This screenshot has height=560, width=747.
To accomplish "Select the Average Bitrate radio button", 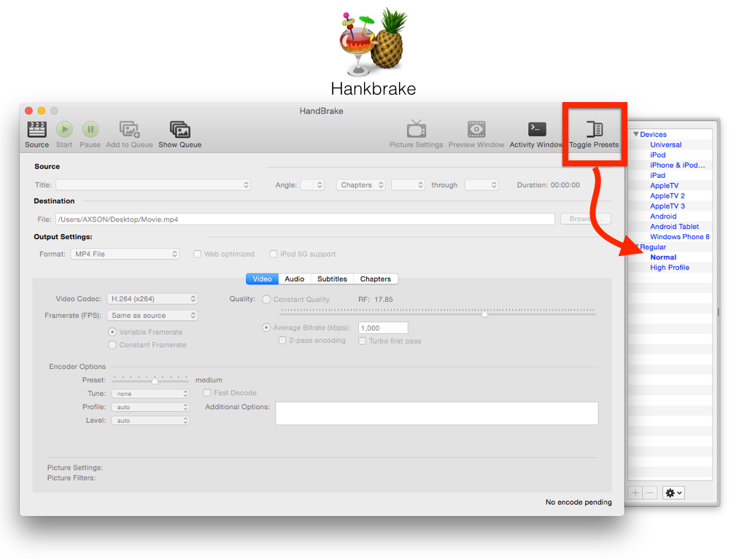I will [x=266, y=327].
